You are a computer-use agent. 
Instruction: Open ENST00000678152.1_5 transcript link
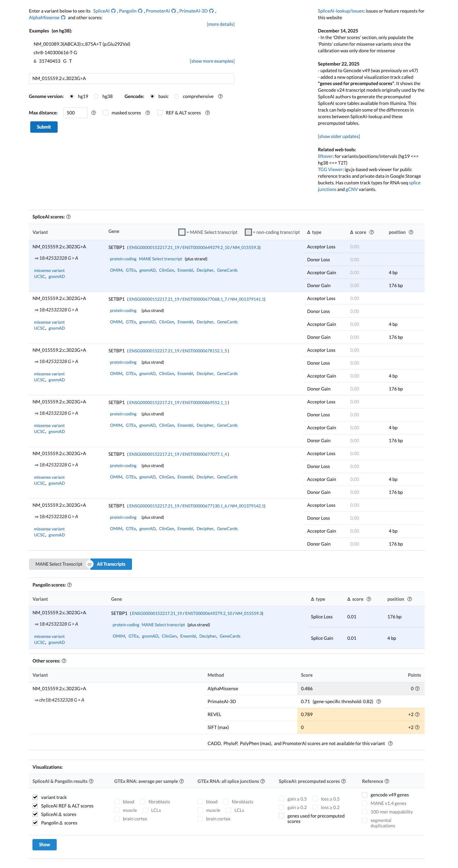pos(205,351)
